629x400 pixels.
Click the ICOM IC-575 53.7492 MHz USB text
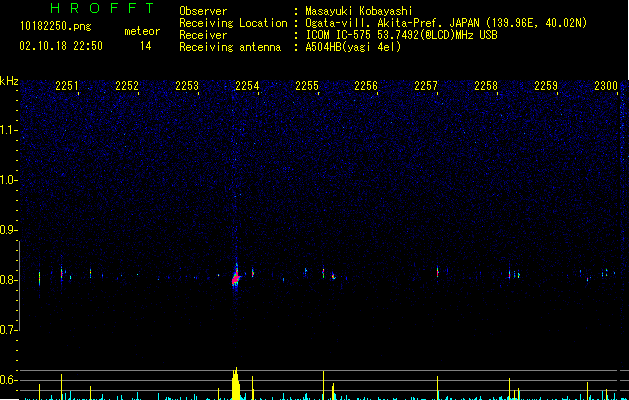pos(401,35)
